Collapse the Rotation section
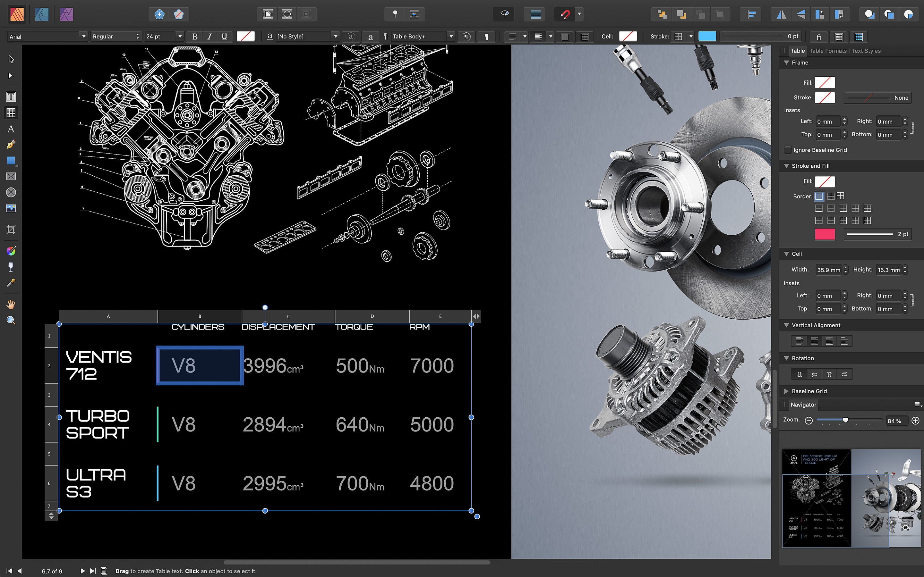 [786, 358]
